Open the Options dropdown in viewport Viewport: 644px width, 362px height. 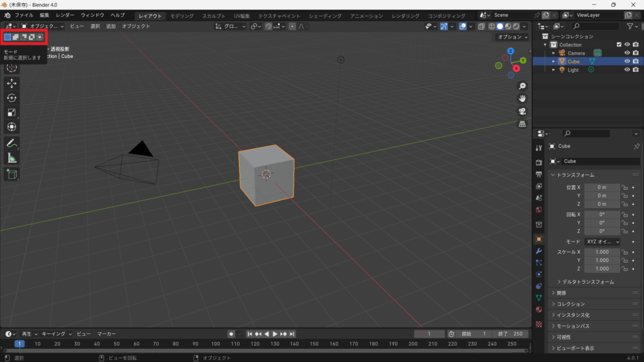513,37
